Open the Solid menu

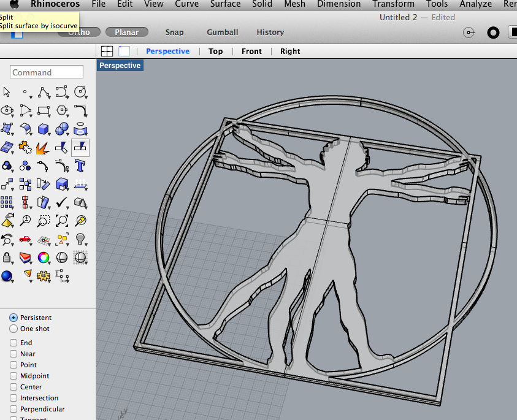262,4
